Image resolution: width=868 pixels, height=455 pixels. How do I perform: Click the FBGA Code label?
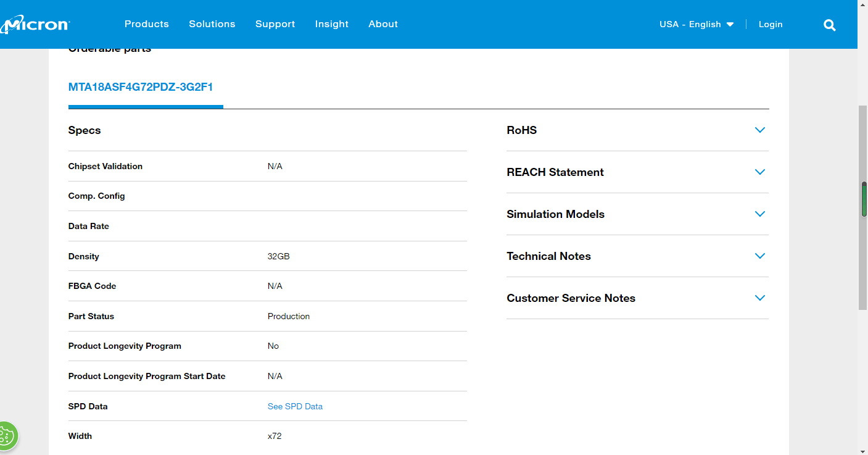(93, 286)
